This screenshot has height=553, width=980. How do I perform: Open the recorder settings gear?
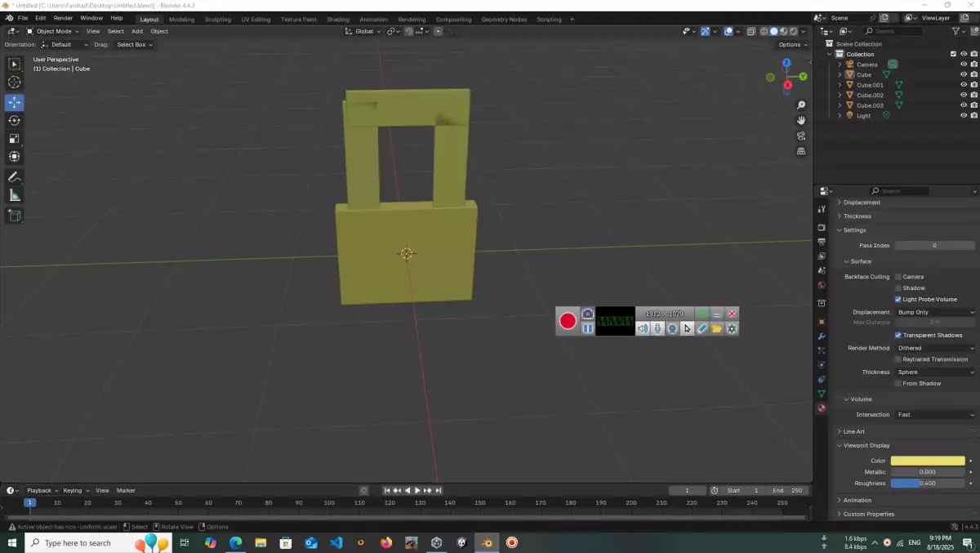pyautogui.click(x=732, y=328)
